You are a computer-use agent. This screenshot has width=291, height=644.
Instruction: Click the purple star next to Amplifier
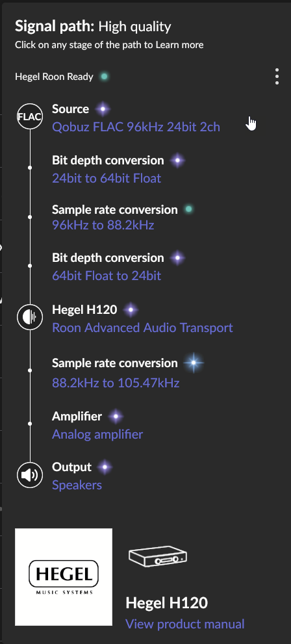[116, 417]
